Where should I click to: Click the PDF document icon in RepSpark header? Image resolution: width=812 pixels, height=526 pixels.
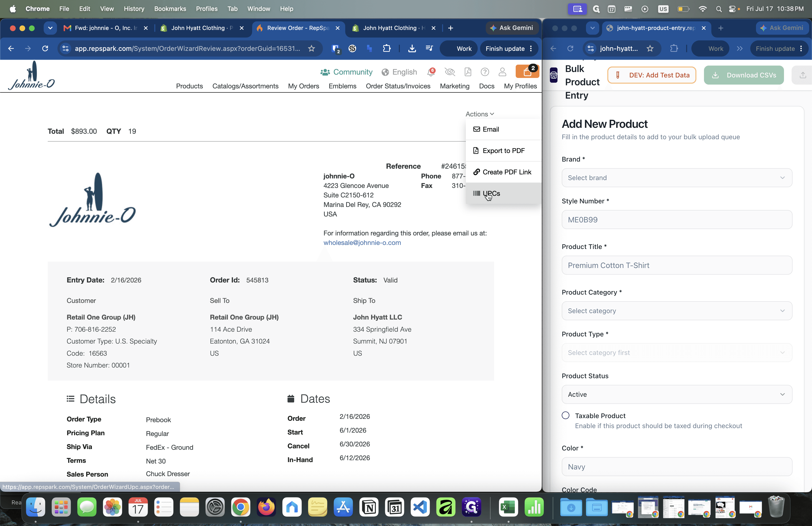coord(468,72)
